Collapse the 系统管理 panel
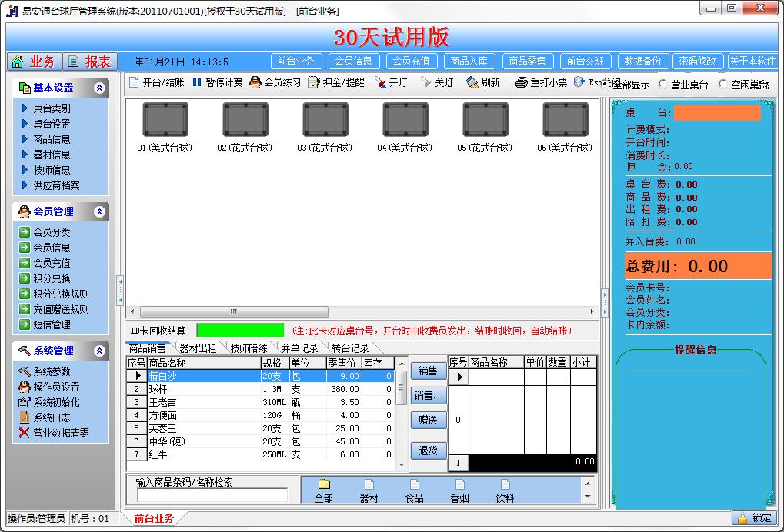This screenshot has width=784, height=532. coord(99,351)
